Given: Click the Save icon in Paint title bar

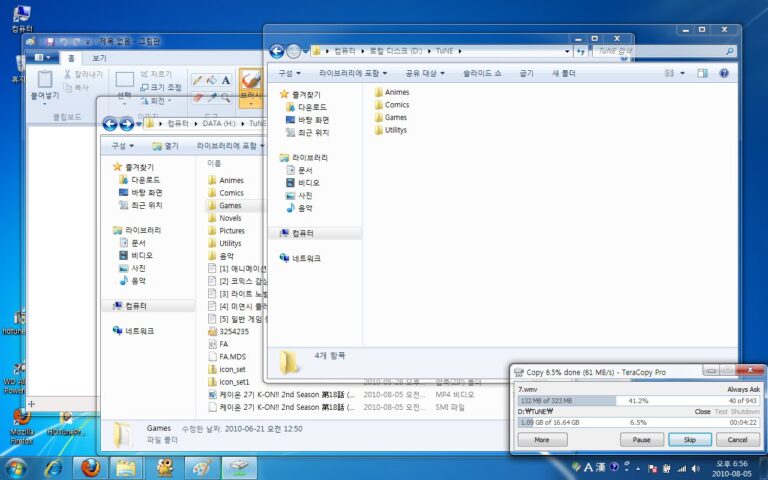Looking at the screenshot, I should [50, 42].
